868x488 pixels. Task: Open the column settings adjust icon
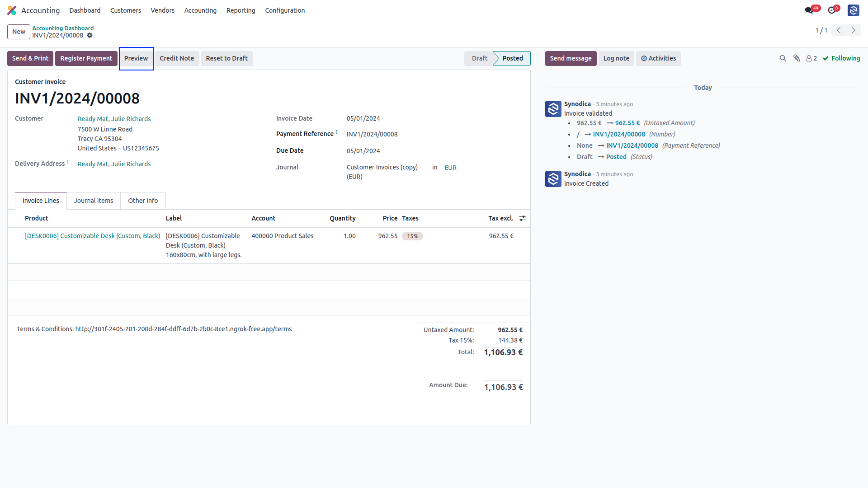point(523,218)
